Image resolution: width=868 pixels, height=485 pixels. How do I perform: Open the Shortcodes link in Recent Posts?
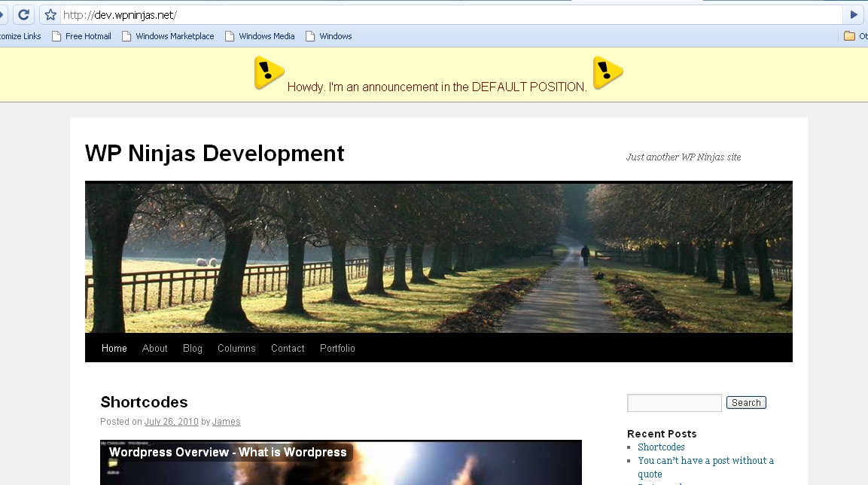tap(661, 447)
